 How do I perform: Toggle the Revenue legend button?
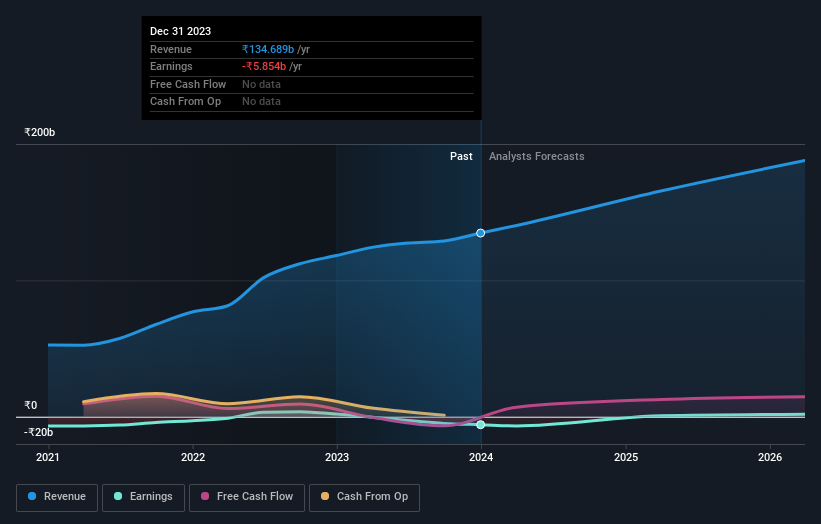click(x=57, y=497)
